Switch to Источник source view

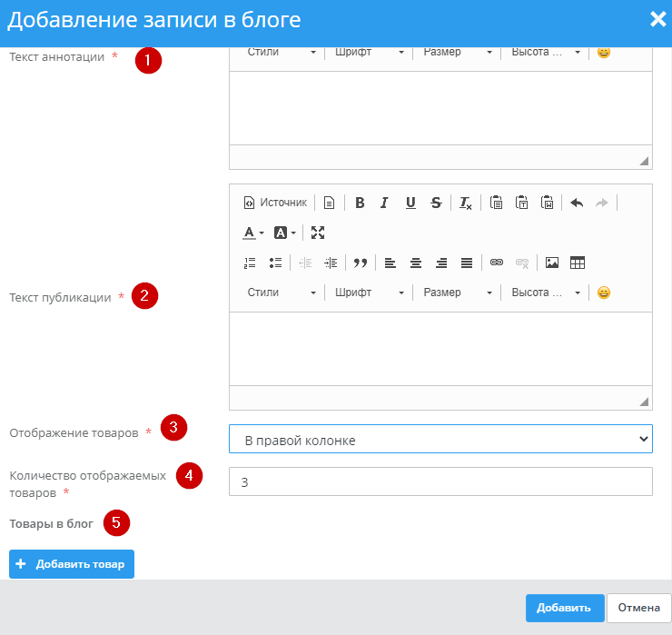(276, 203)
